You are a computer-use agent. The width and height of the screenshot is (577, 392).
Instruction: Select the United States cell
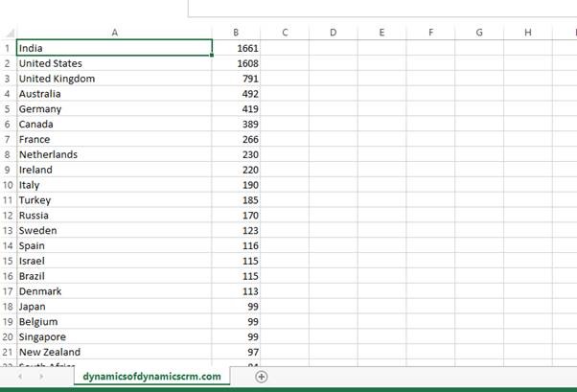(x=114, y=63)
